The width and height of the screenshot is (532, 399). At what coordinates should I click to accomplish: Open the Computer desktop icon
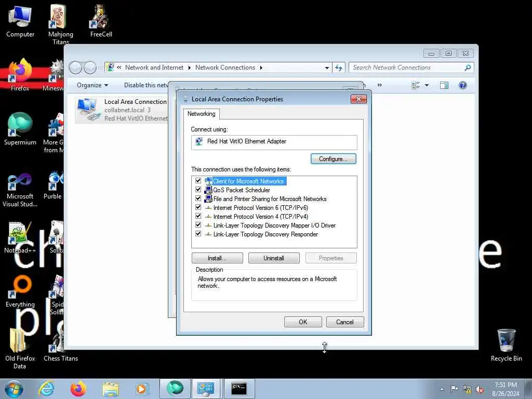pyautogui.click(x=20, y=21)
